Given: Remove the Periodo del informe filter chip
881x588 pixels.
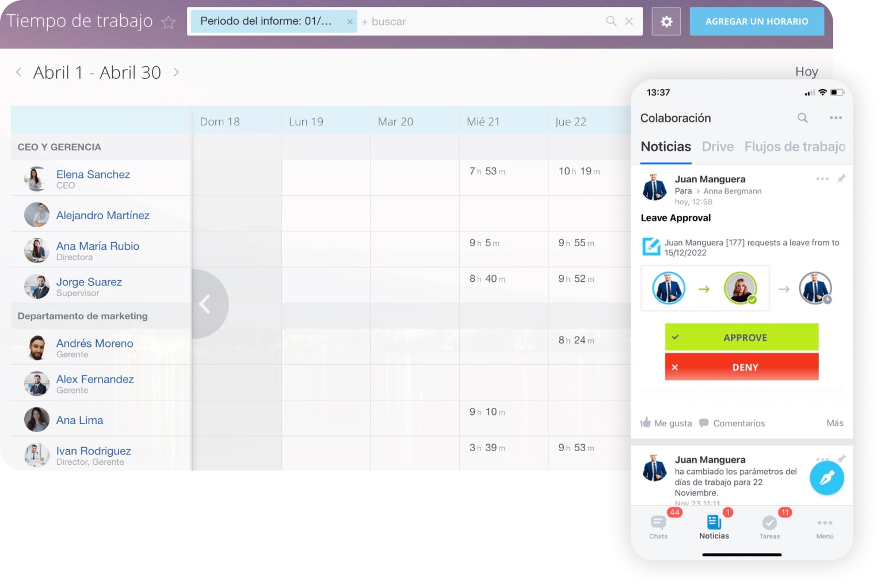Looking at the screenshot, I should [x=349, y=22].
